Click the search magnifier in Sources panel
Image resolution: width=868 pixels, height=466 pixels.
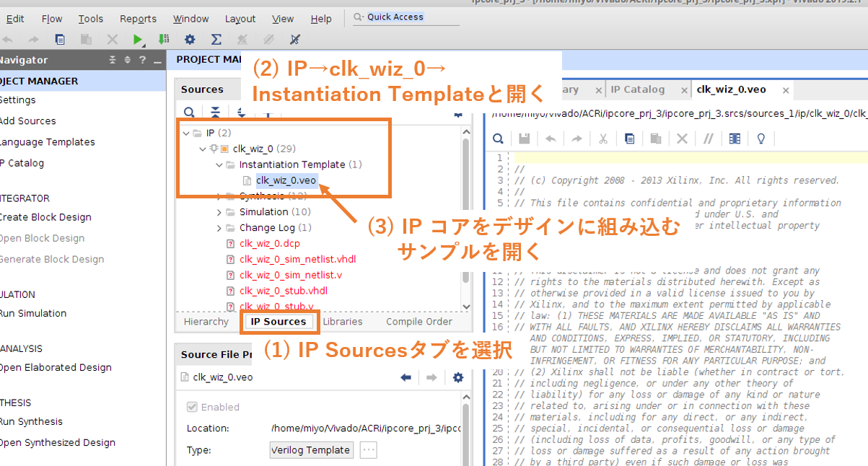189,113
